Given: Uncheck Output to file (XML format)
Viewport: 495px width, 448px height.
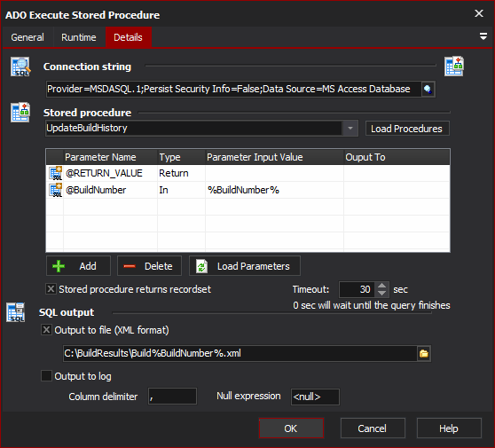Looking at the screenshot, I should click(x=46, y=330).
